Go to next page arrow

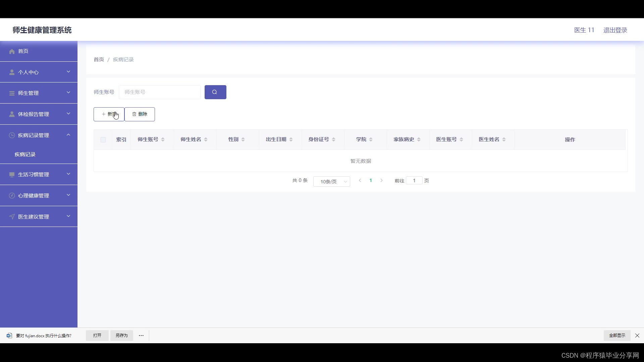(x=381, y=180)
